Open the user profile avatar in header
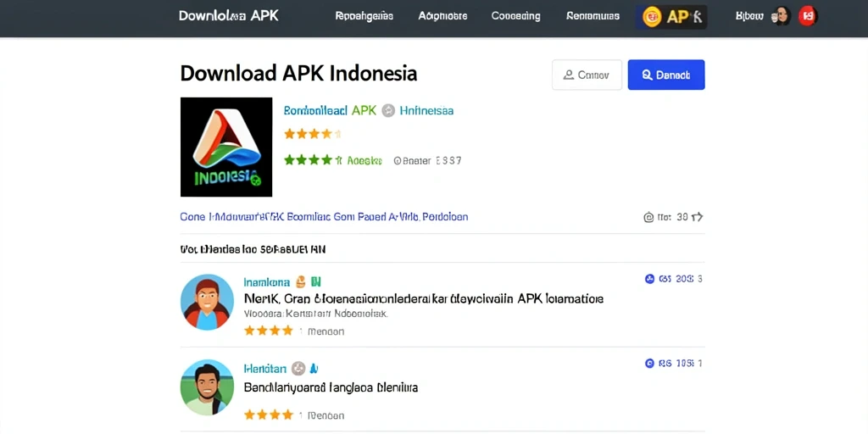Viewport: 868px width, 434px height. [781, 16]
